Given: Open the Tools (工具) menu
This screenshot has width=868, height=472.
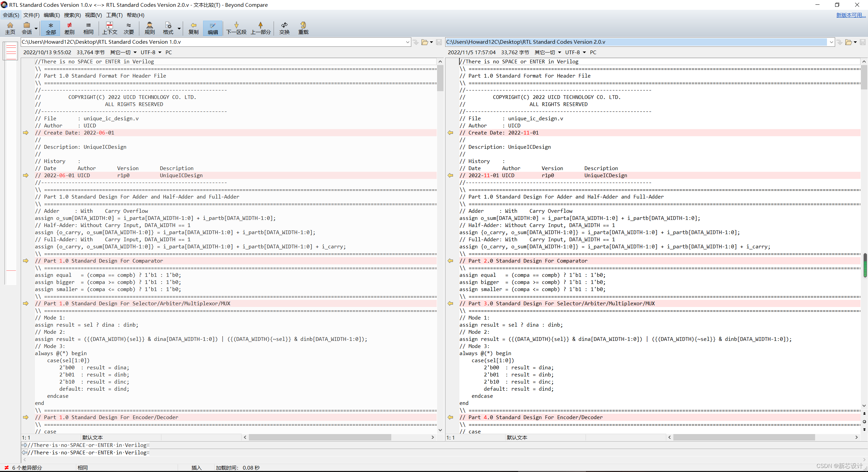Looking at the screenshot, I should pyautogui.click(x=114, y=15).
